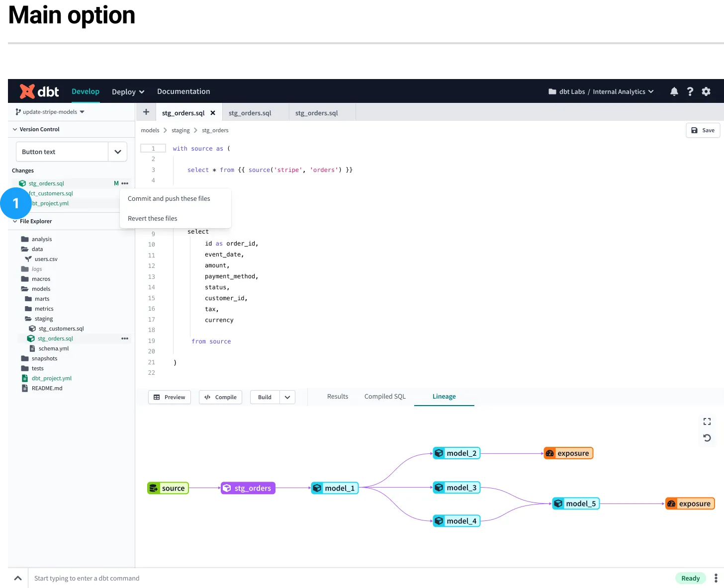The width and height of the screenshot is (724, 588).
Task: Collapse the models folder
Action: [x=36, y=289]
